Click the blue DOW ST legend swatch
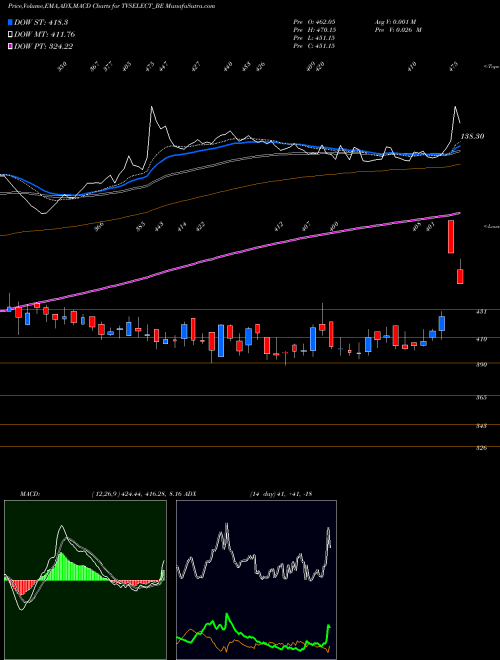Screen dimensions: 500x660 click(x=10, y=22)
